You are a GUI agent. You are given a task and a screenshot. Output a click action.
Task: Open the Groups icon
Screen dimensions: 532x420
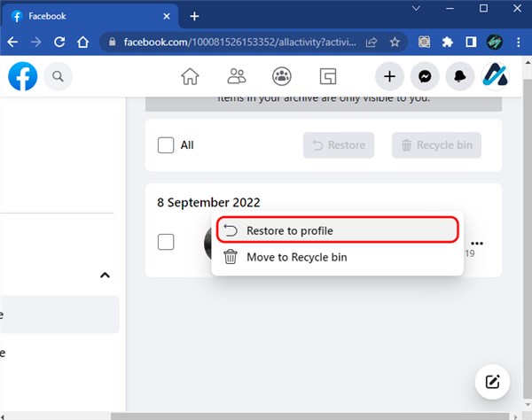(x=282, y=76)
